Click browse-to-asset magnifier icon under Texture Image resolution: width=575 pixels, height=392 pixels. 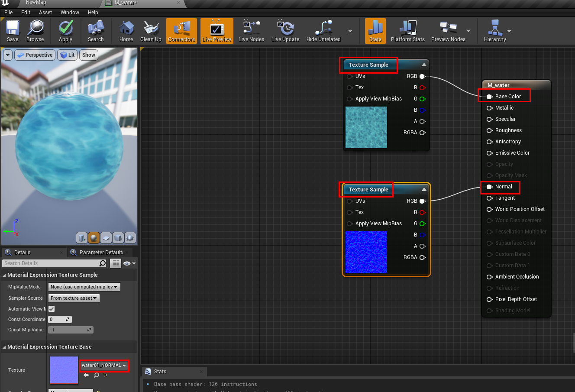click(97, 375)
